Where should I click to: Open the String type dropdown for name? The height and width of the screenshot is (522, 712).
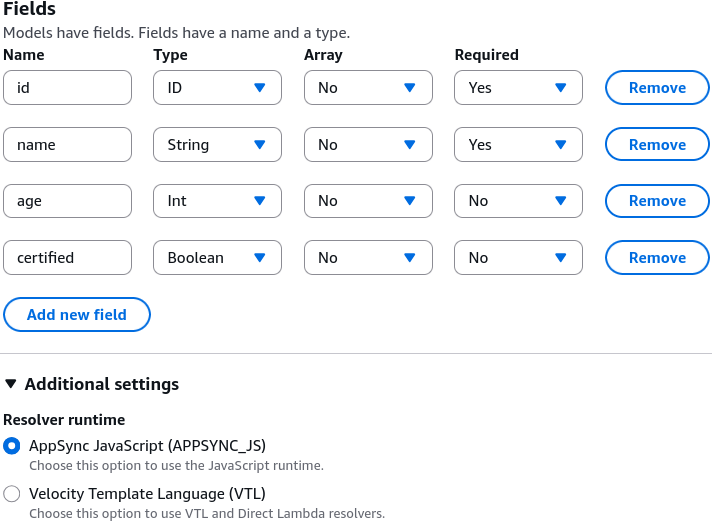click(217, 145)
